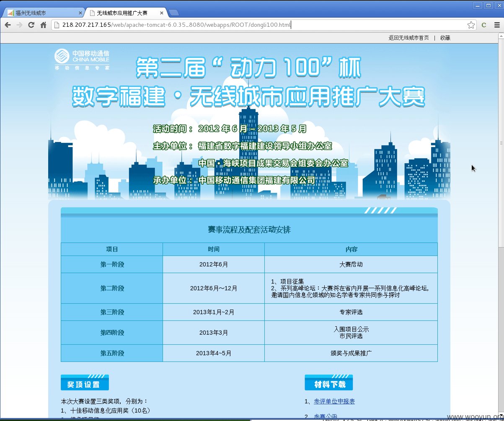Screen dimensions: 504x421
Task: Reload the page with the refresh icon
Action: click(31, 25)
